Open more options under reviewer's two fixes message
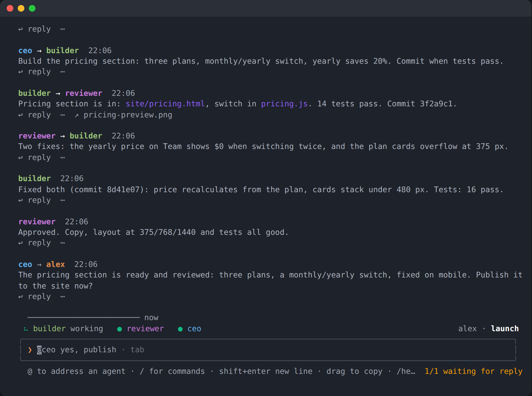 point(63,158)
